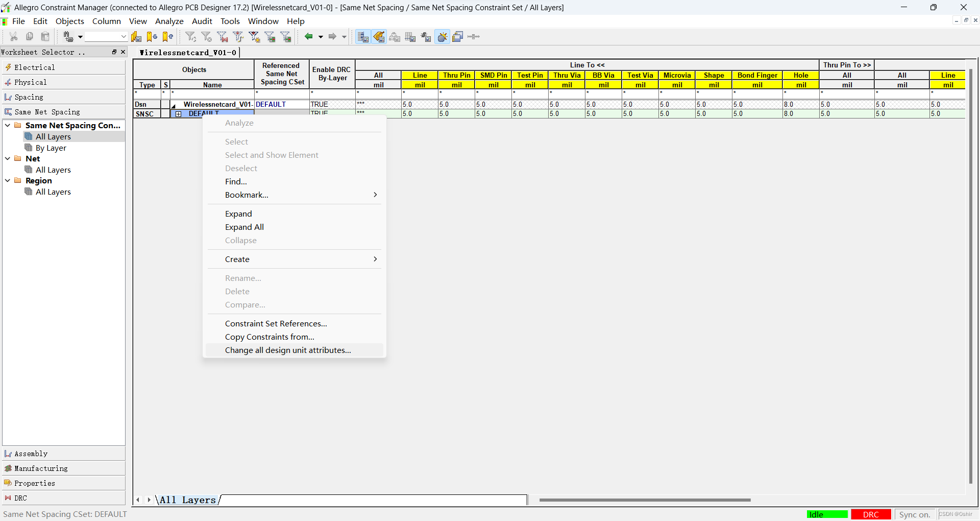Viewport: 980px width, 521px height.
Task: Choose Expand All from context menu
Action: (244, 227)
